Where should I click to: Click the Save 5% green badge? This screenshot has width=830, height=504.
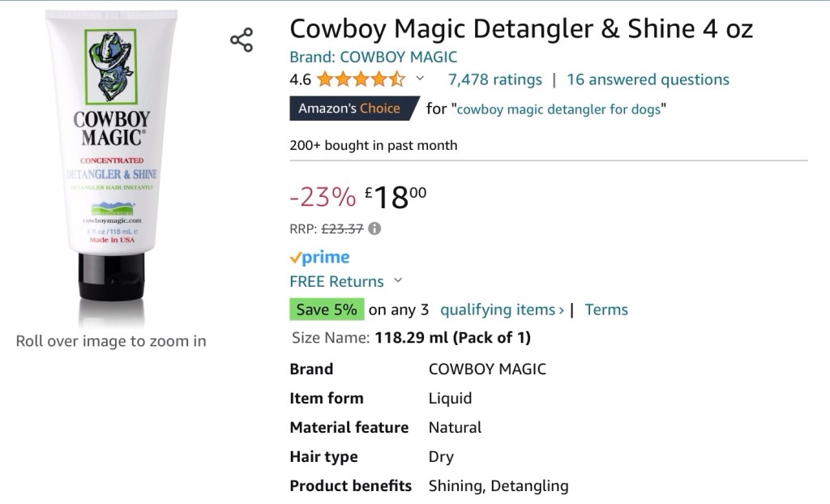327,310
